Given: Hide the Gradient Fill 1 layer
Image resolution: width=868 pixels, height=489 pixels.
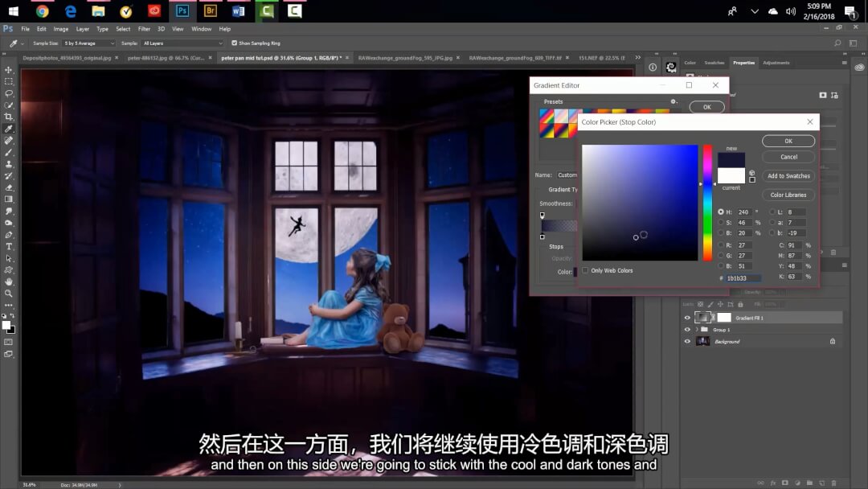Looking at the screenshot, I should pyautogui.click(x=687, y=318).
